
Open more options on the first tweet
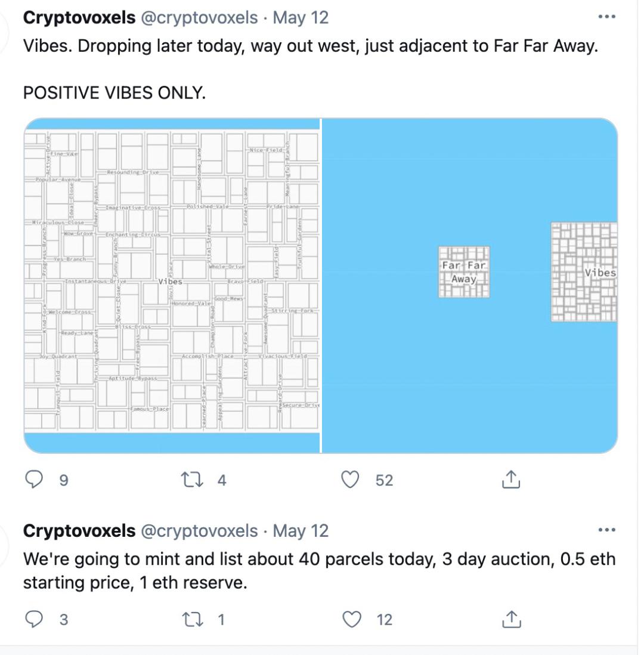click(x=606, y=17)
